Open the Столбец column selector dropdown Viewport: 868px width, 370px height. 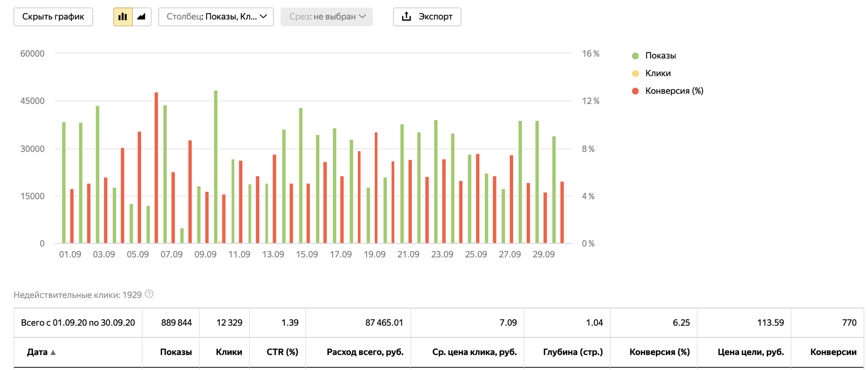pos(216,17)
